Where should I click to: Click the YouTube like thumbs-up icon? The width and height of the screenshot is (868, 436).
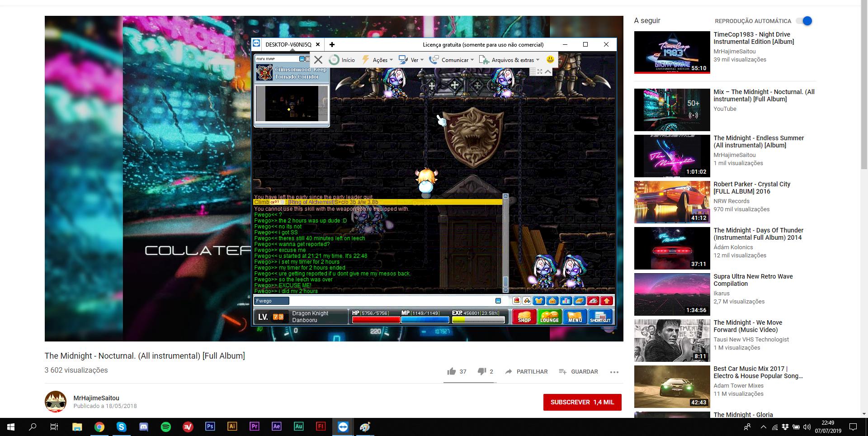click(x=451, y=371)
